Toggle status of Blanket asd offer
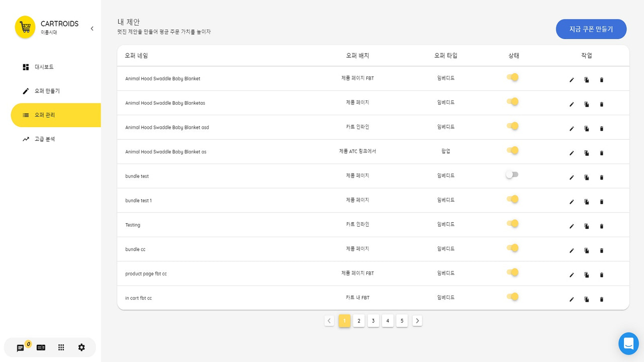 [x=512, y=126]
